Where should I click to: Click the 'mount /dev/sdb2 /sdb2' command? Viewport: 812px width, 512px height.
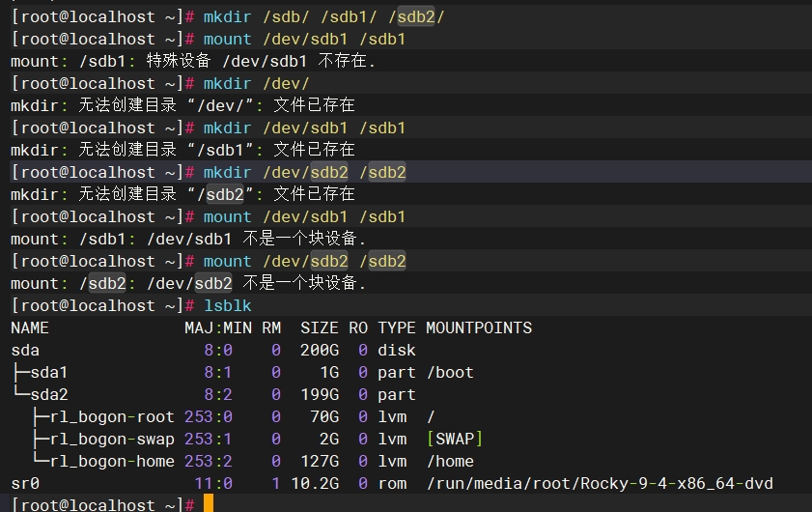(304, 262)
